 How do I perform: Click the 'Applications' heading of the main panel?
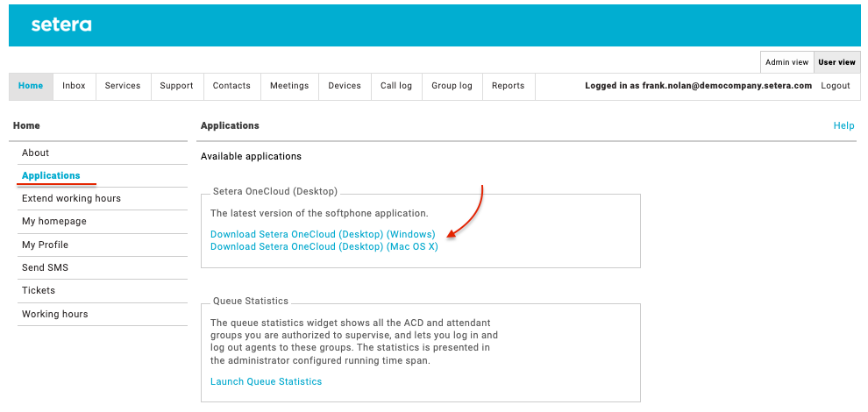[230, 125]
